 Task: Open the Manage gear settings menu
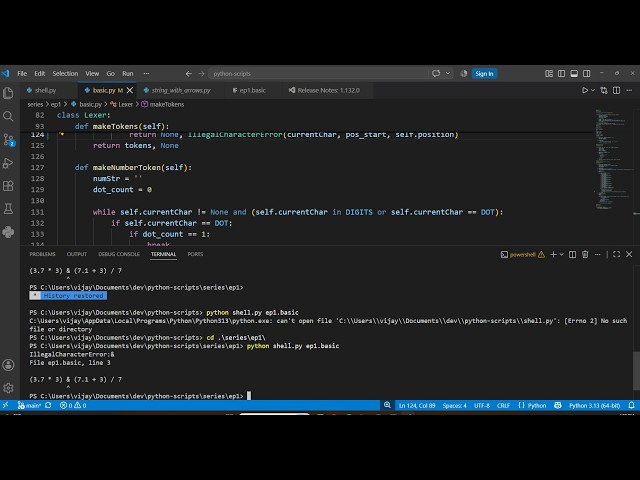point(8,388)
